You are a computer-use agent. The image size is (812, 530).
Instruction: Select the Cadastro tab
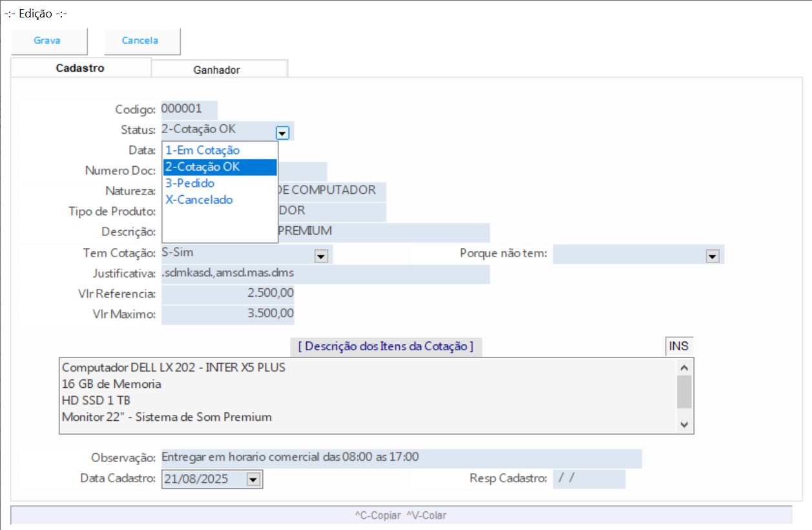[x=80, y=68]
